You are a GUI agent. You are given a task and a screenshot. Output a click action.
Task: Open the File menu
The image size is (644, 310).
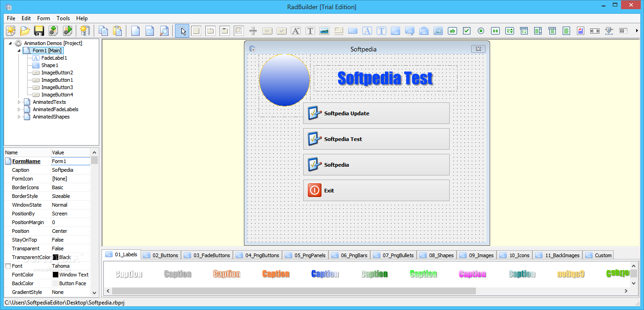pos(11,18)
